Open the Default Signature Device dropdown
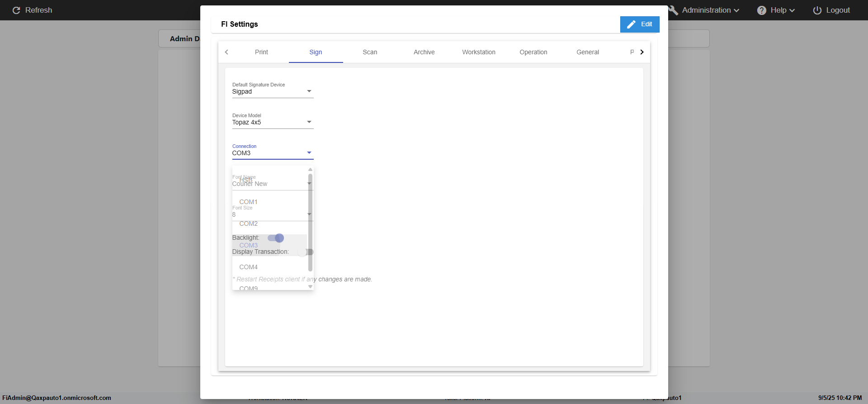 coord(273,91)
